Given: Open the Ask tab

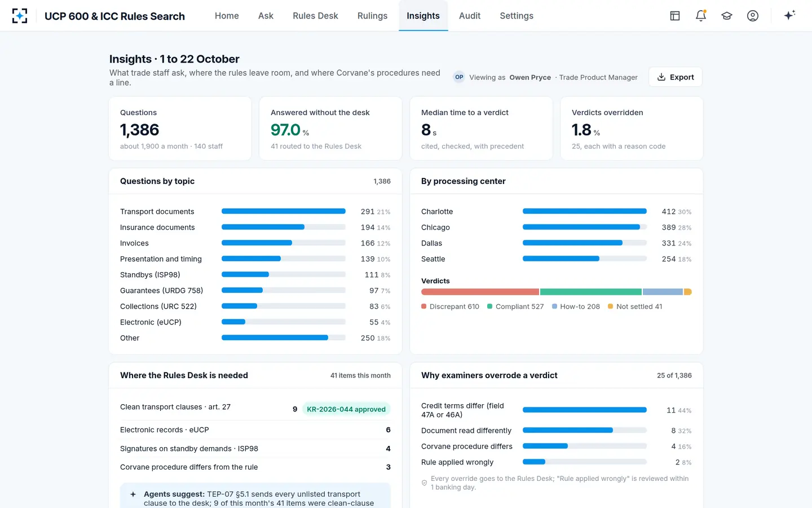Looking at the screenshot, I should tap(266, 16).
